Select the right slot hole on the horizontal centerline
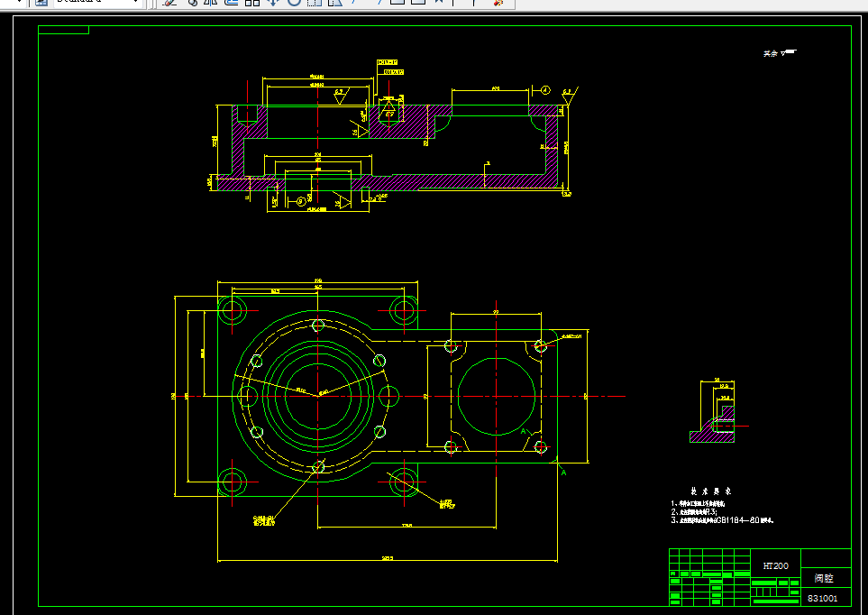Screen dimensions: 868x615 388,396
